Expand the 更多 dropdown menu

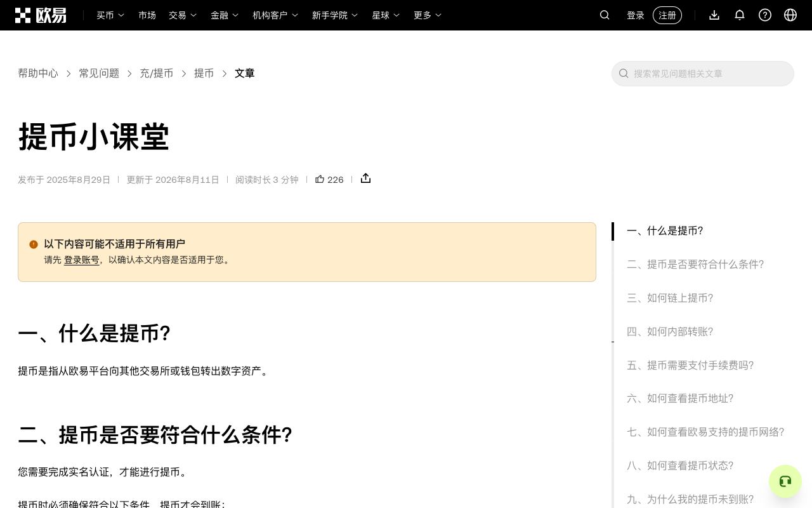click(x=428, y=15)
